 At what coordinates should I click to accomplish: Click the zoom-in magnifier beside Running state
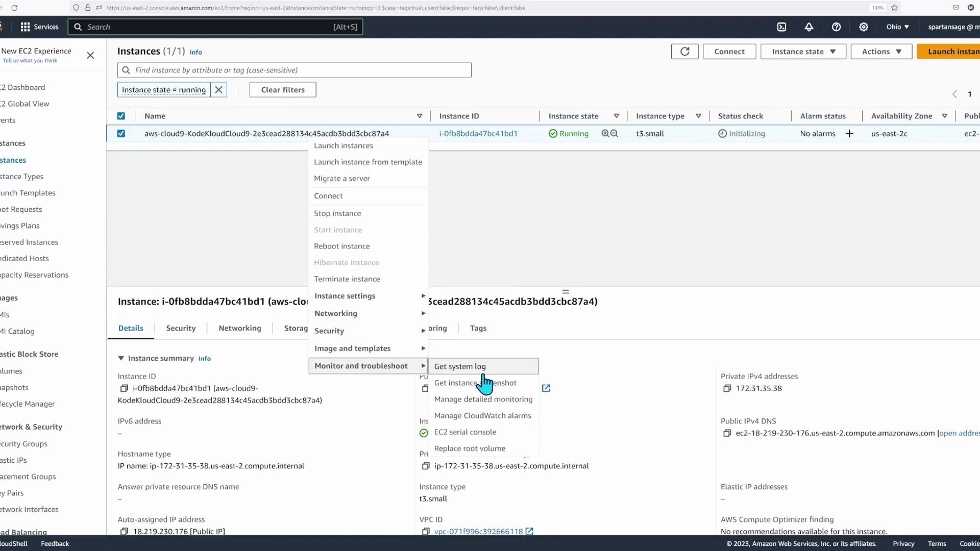click(605, 134)
